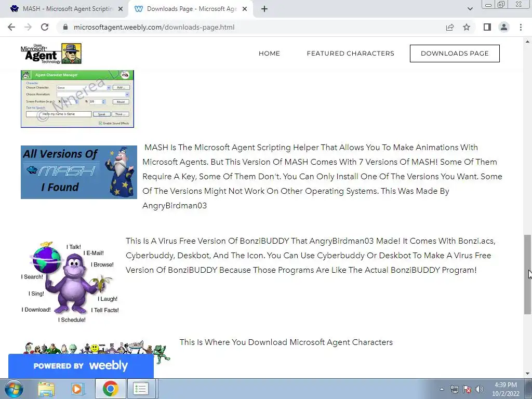Show hidden system tray icons

pos(442,389)
